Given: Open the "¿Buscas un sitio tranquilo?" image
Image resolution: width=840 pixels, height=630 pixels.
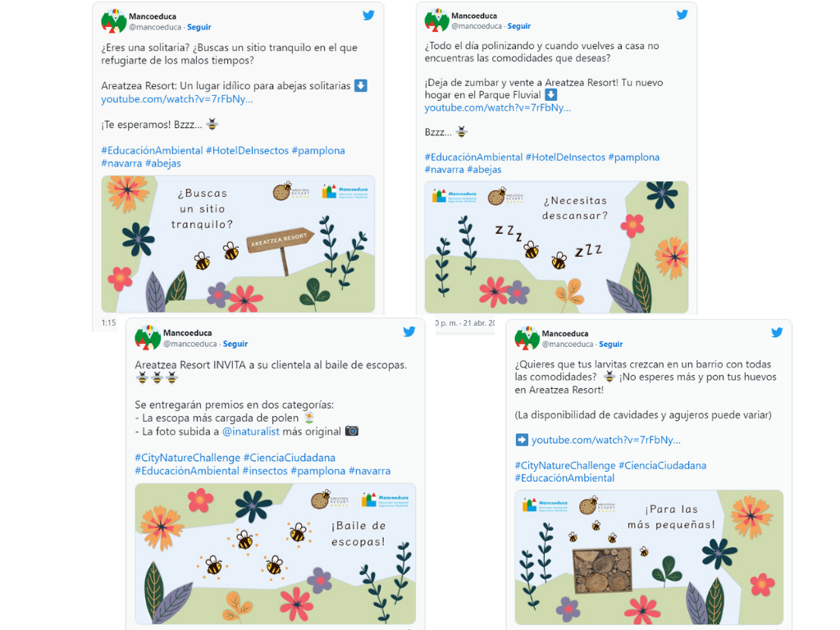Looking at the screenshot, I should pos(238,244).
